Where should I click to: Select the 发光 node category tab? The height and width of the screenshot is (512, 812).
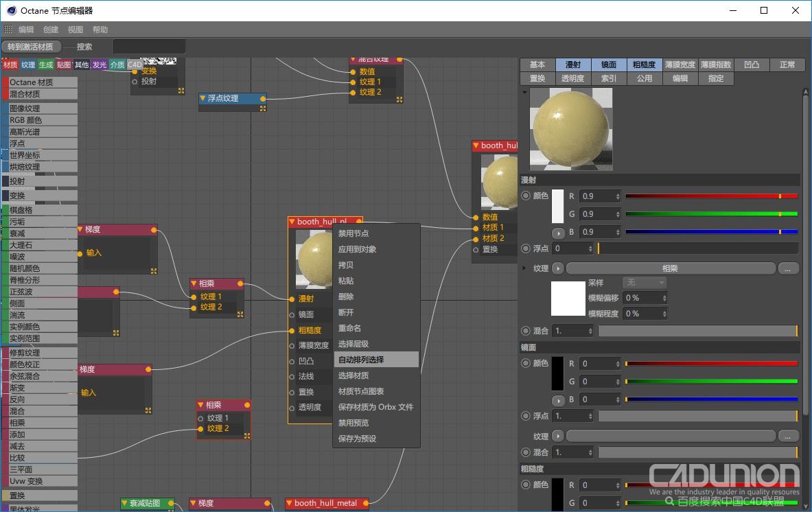pos(100,65)
